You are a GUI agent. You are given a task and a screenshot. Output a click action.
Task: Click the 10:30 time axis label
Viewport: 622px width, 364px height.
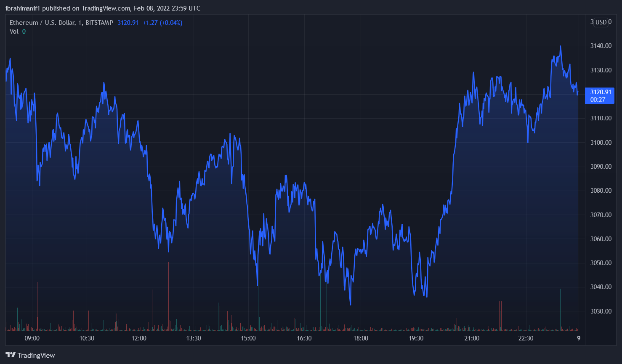[x=86, y=338]
